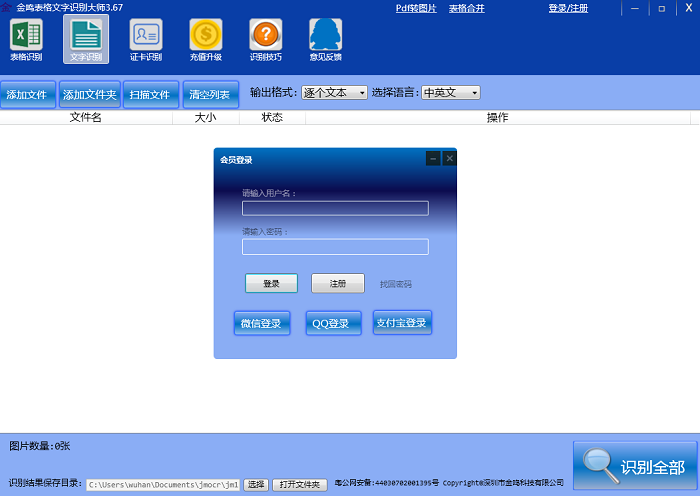Image resolution: width=700 pixels, height=496 pixels.
Task: Expand the 输出格式 output format dropdown
Action: click(x=334, y=92)
